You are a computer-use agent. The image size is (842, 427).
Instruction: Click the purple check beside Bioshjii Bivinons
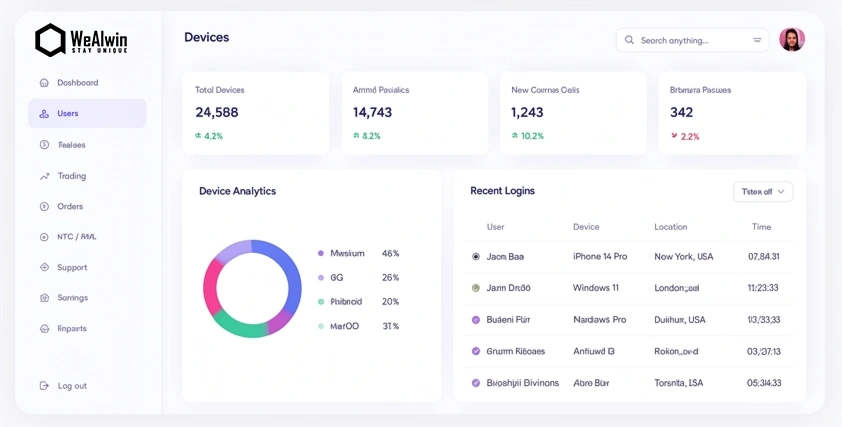[475, 383]
